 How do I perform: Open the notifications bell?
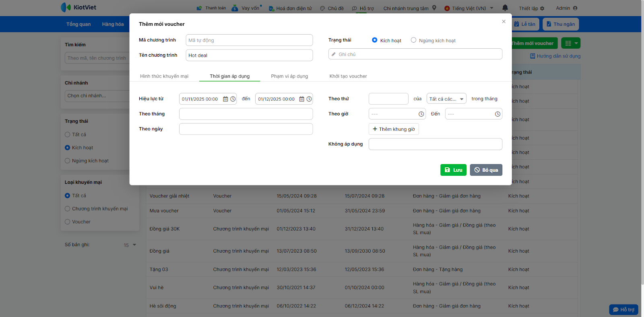[x=505, y=8]
